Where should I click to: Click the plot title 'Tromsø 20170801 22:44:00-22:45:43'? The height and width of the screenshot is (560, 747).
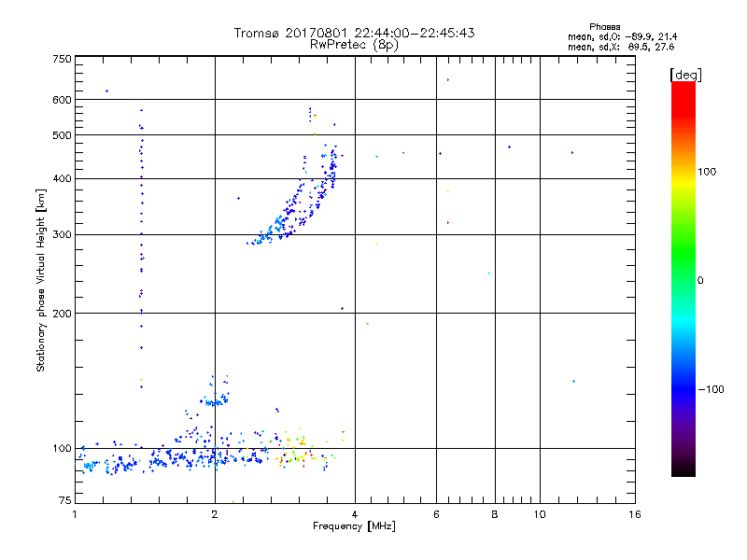pos(354,33)
